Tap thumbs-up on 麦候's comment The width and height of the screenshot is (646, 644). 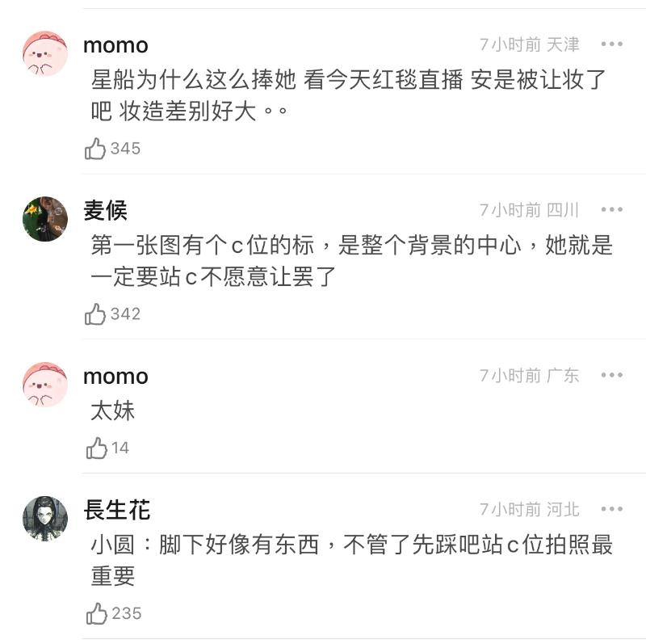96,314
